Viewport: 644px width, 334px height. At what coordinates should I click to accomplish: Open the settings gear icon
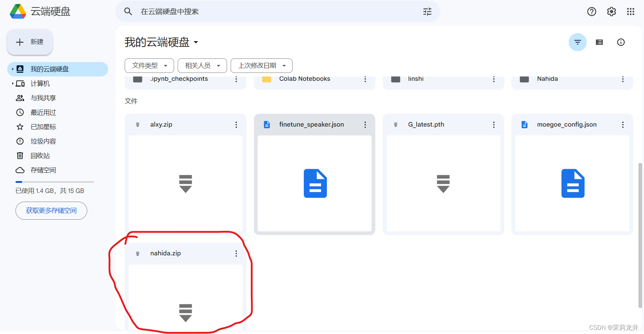(612, 12)
